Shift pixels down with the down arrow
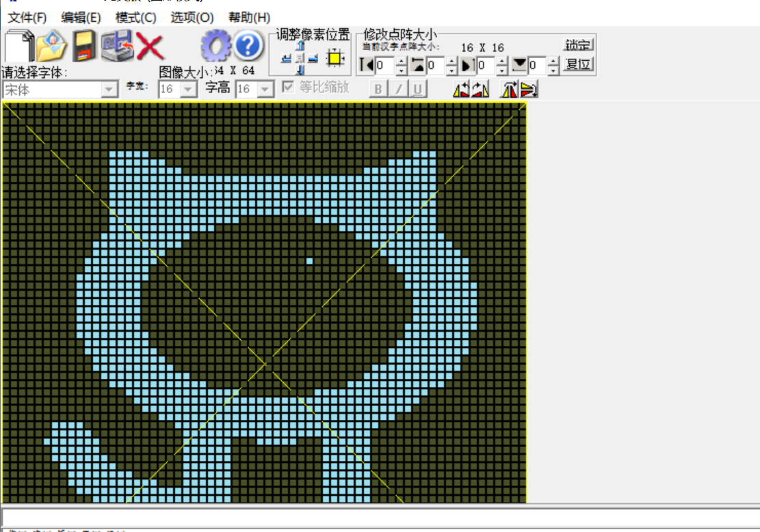The height and width of the screenshot is (532, 760). pyautogui.click(x=300, y=70)
